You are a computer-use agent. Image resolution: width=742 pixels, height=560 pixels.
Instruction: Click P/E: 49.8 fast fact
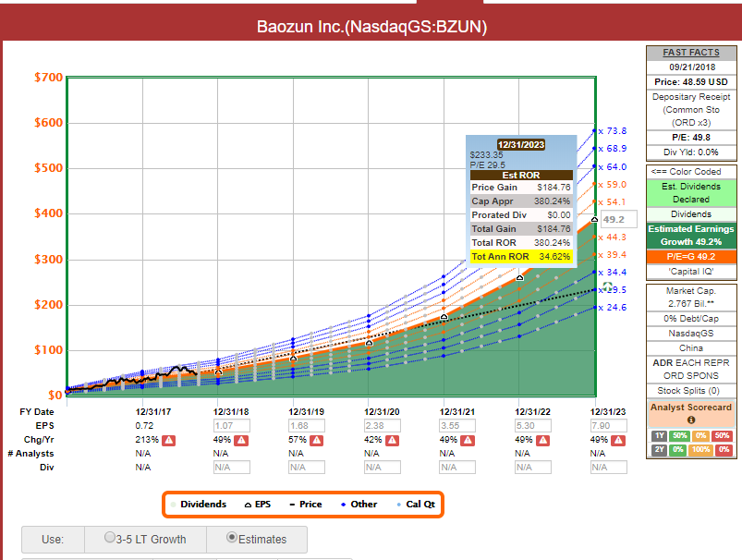(691, 138)
